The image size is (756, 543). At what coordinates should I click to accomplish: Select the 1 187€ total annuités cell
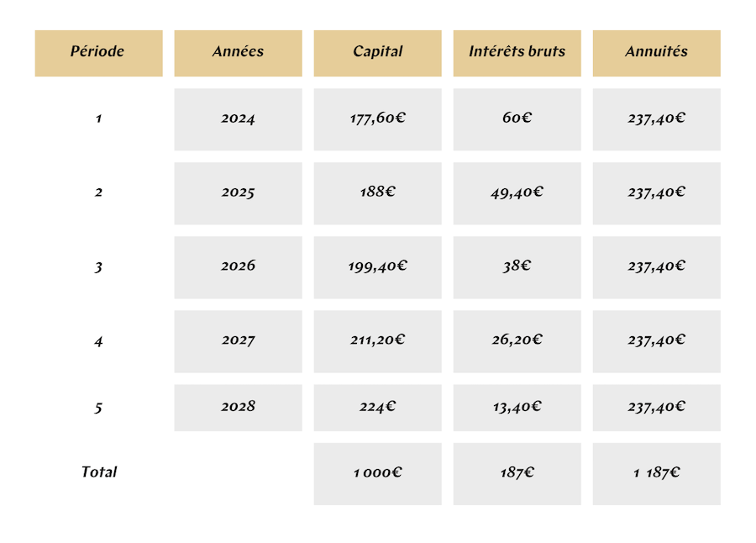(656, 474)
